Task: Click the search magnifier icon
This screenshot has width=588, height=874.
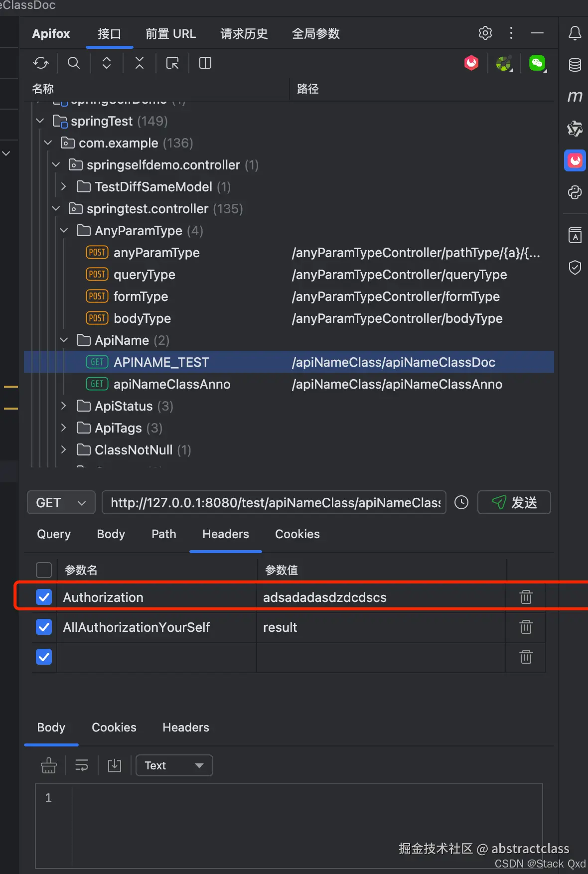Action: tap(74, 63)
